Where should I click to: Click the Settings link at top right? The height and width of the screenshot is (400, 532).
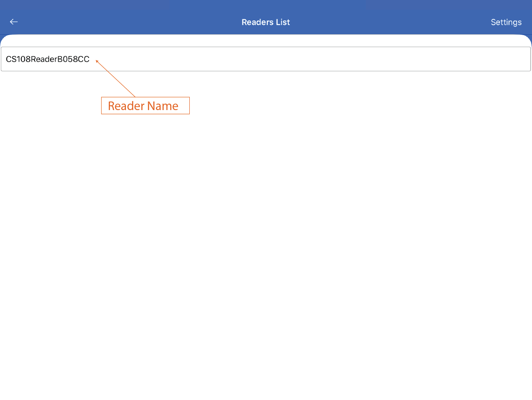click(506, 22)
